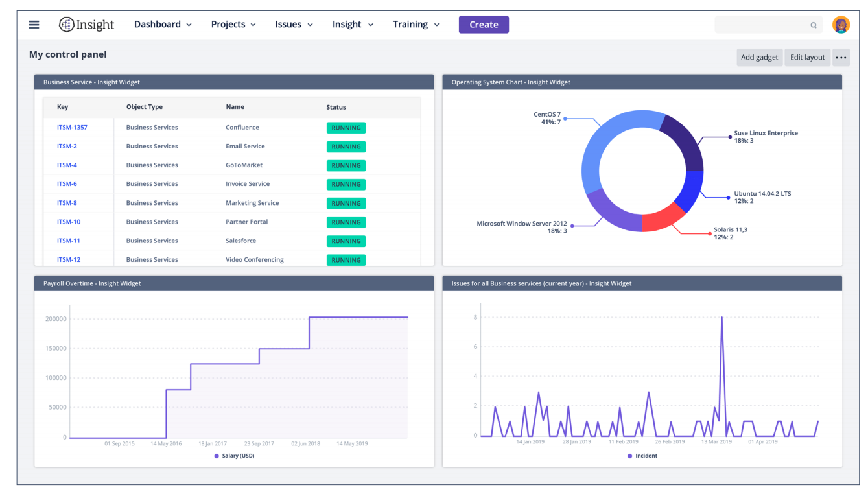Open the Training menu
The image size is (868, 494).
click(416, 24)
